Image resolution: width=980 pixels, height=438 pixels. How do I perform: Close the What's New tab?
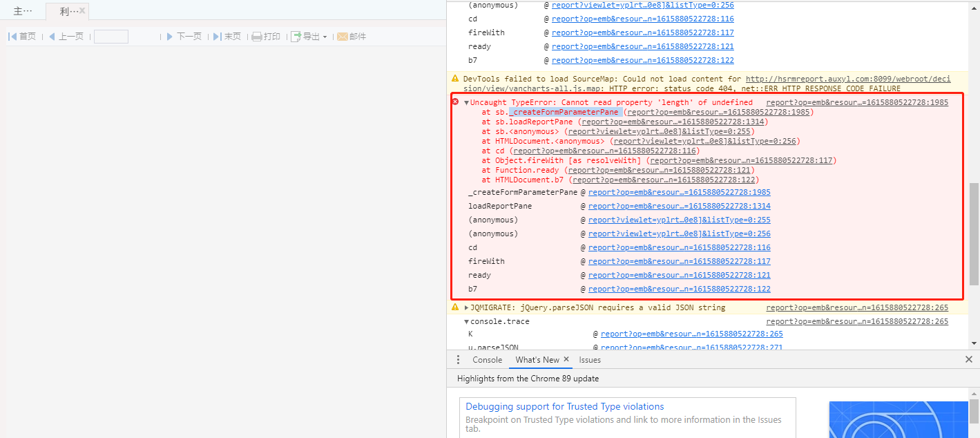coord(566,359)
